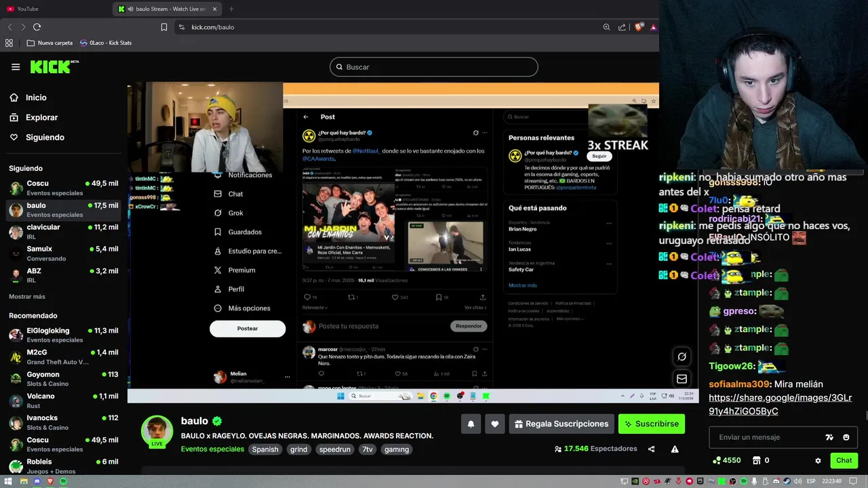Click the speedrun tag
Viewport: 868px width, 488px height.
coord(335,449)
